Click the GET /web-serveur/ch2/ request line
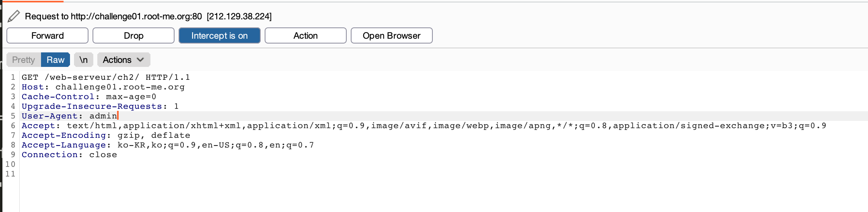The image size is (868, 212). click(106, 77)
